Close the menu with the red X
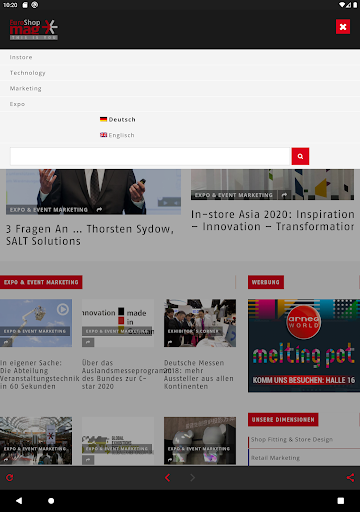The height and width of the screenshot is (512, 360). [343, 27]
